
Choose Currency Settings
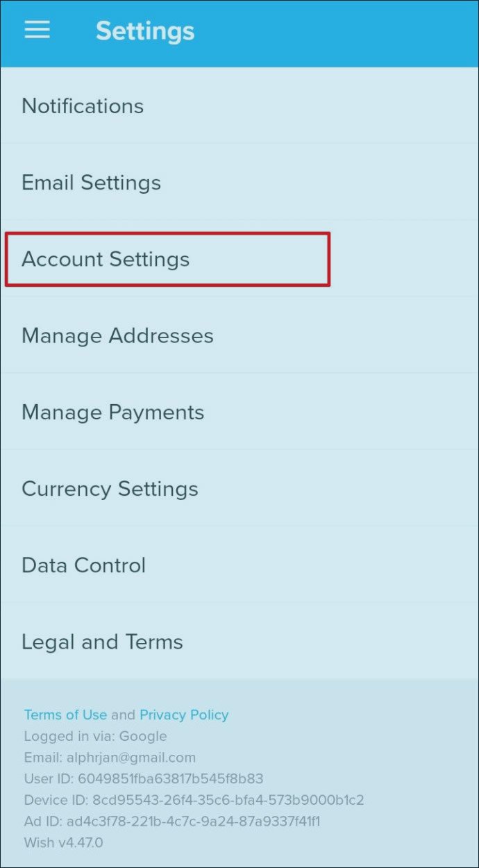coord(110,489)
